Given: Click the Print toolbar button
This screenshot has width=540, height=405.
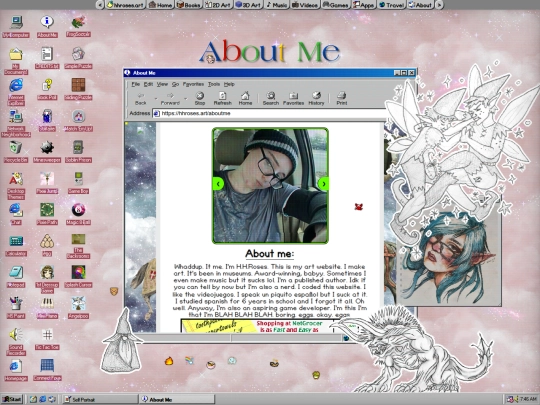Looking at the screenshot, I should point(342,98).
